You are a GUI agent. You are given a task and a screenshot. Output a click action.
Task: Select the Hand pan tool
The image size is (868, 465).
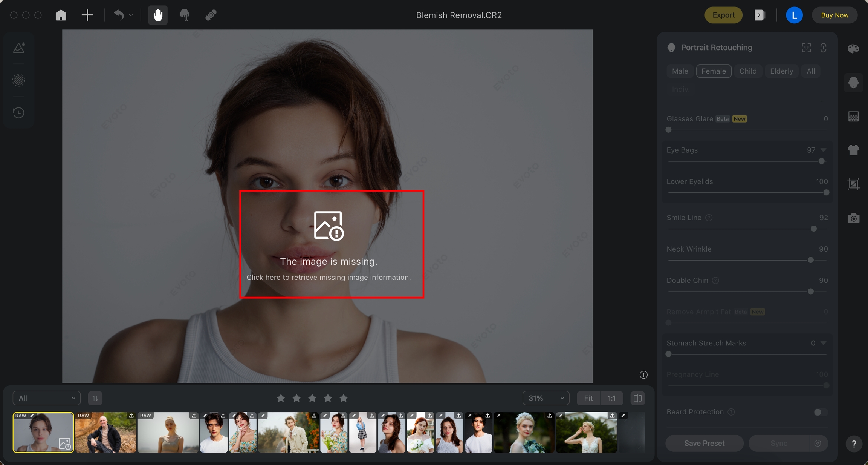(158, 15)
